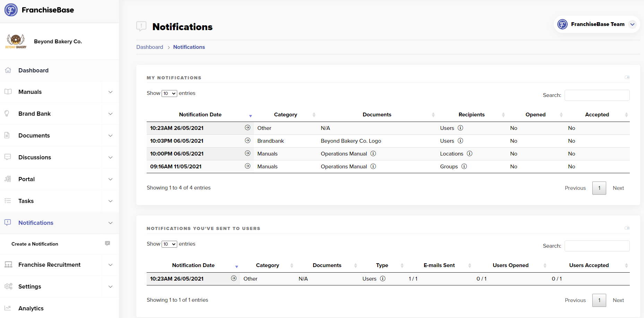Sort My Notifications by Opened column
The image size is (644, 318).
point(535,115)
